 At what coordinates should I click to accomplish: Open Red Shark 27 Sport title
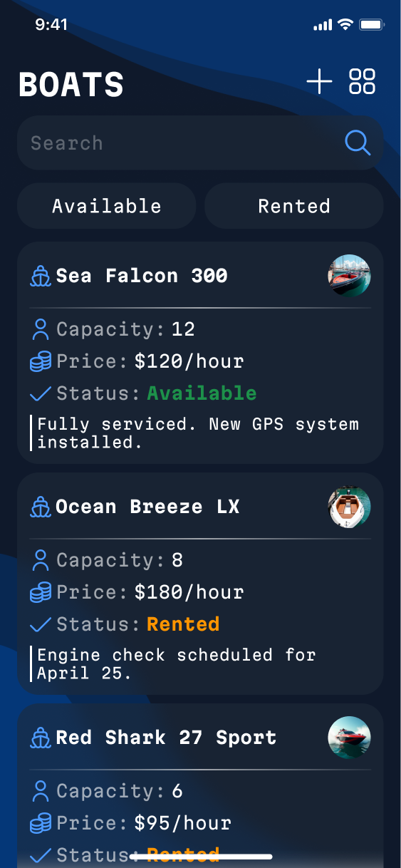tap(166, 738)
